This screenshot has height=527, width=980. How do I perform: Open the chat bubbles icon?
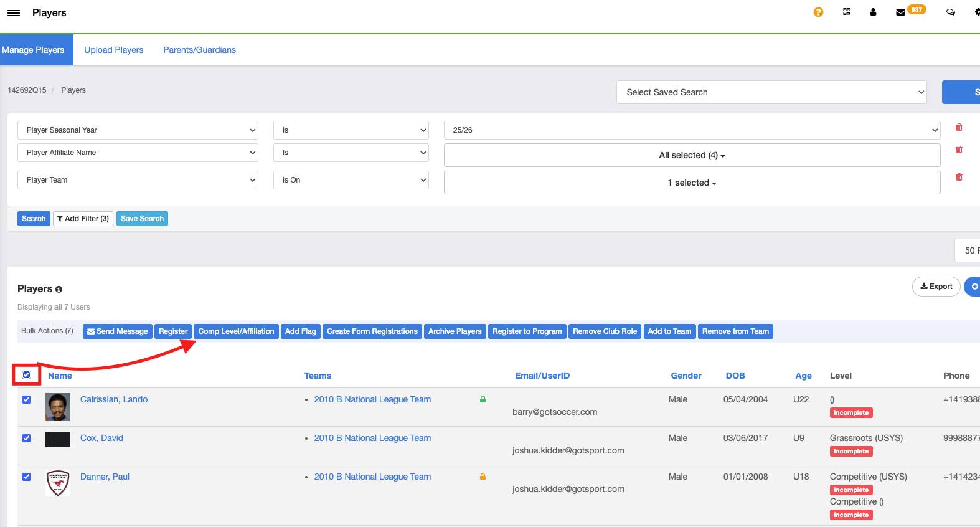click(950, 12)
